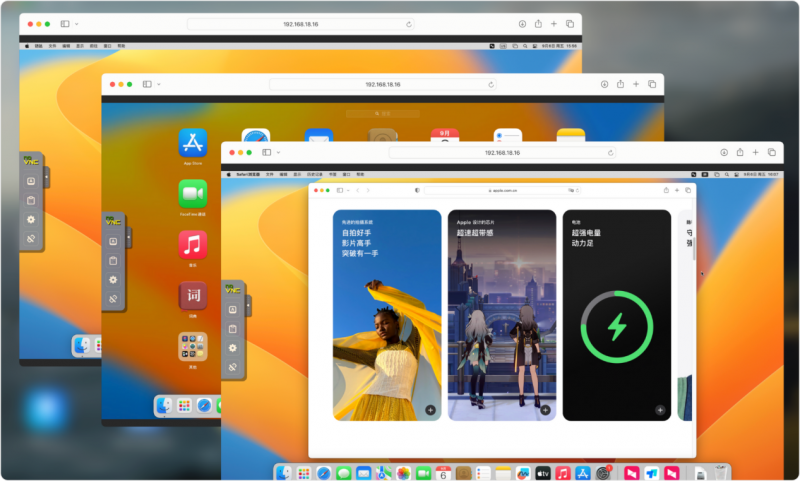Image resolution: width=800 pixels, height=481 pixels.
Task: Open the Dictionary app in middle window Launchpad
Action: tap(193, 296)
